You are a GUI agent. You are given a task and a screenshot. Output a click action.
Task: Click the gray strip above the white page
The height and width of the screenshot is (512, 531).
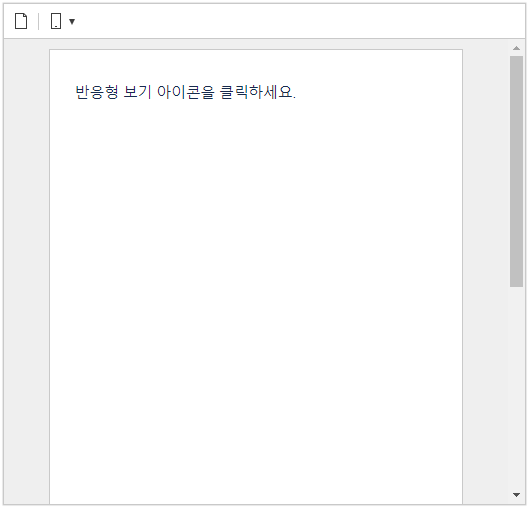click(256, 44)
